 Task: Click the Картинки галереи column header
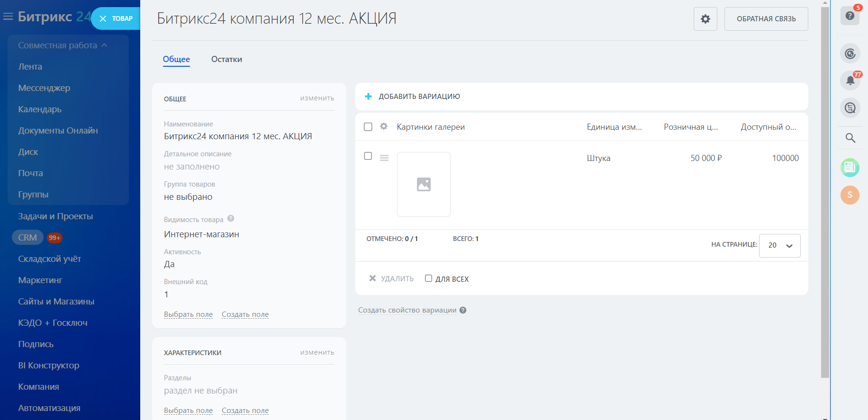[431, 127]
